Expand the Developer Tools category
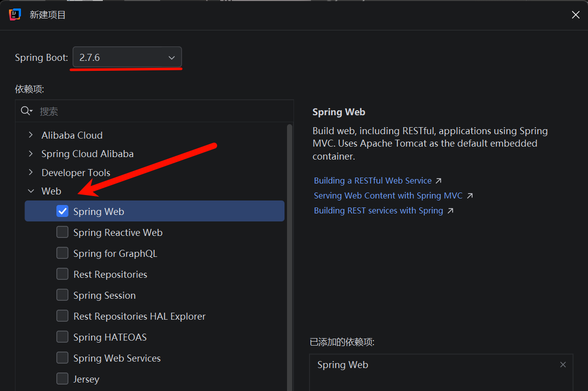Viewport: 588px width, 391px height. point(31,173)
